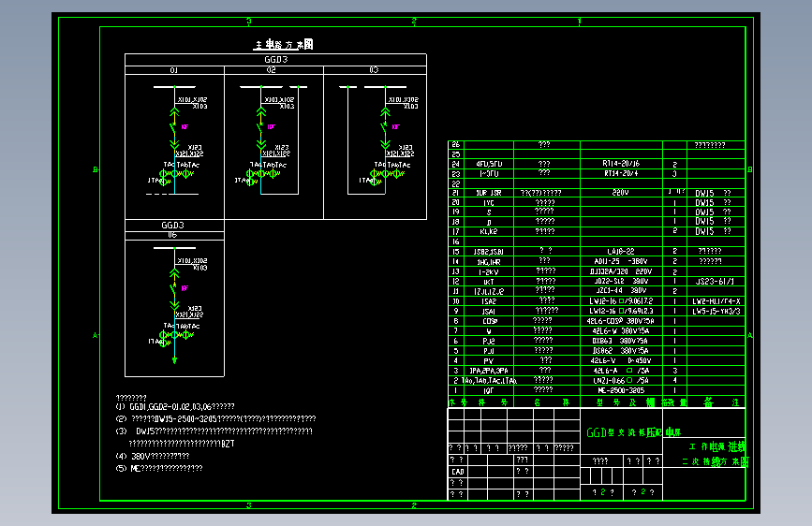
Task: Click the panel 03 header label
Action: (374, 70)
